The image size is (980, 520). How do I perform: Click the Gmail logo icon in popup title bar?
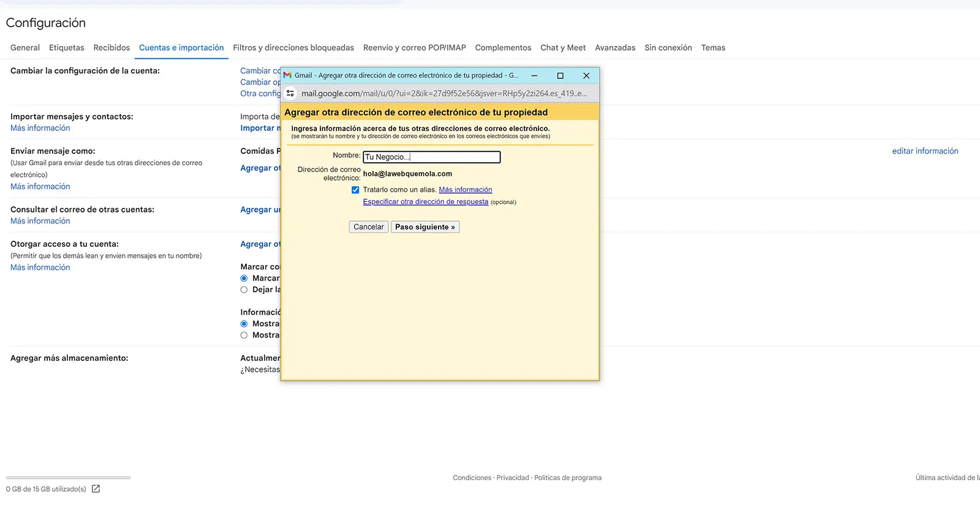pos(287,75)
